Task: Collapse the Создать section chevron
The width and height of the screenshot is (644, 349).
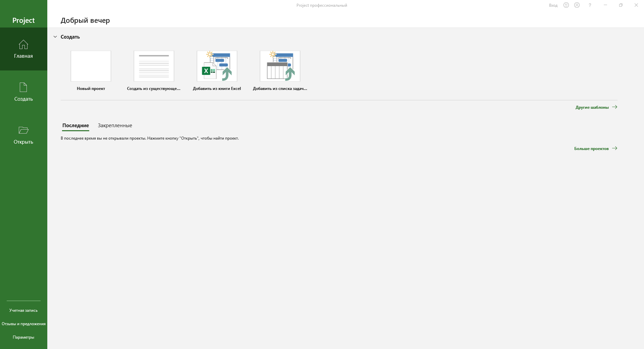Action: [55, 37]
